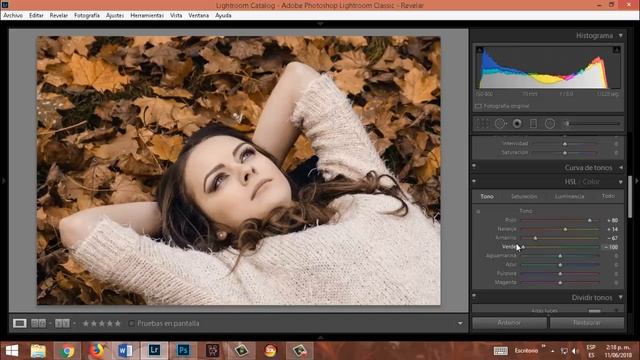The width and height of the screenshot is (640, 360).
Task: Select the Adjustment Brush tool
Action: click(592, 123)
